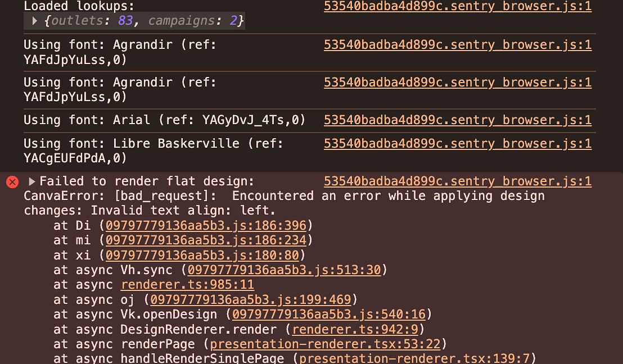Jump to renderer.ts:942:9 in DesignRenderer.render

pos(355,329)
